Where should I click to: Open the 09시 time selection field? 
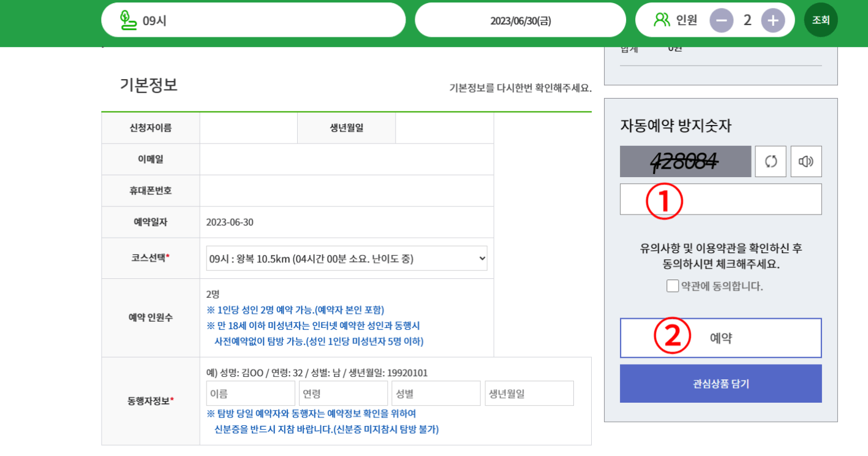(253, 19)
